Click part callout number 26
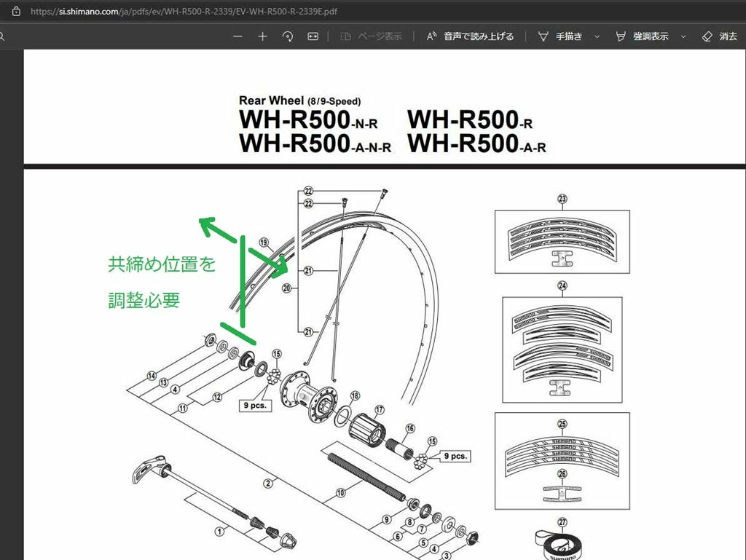The width and height of the screenshot is (746, 560). [562, 473]
